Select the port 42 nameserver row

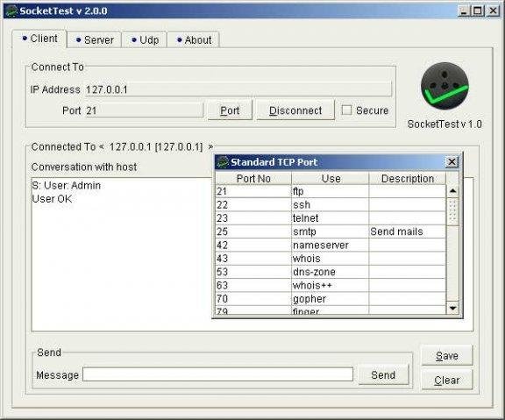[x=331, y=246]
